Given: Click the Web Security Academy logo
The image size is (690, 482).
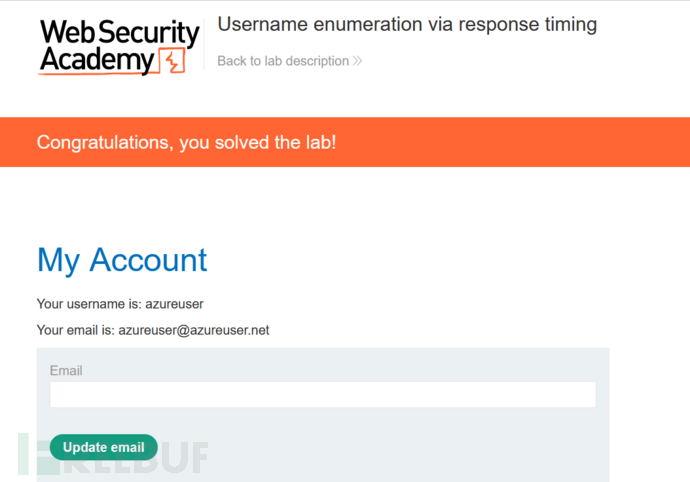Looking at the screenshot, I should pos(118,47).
